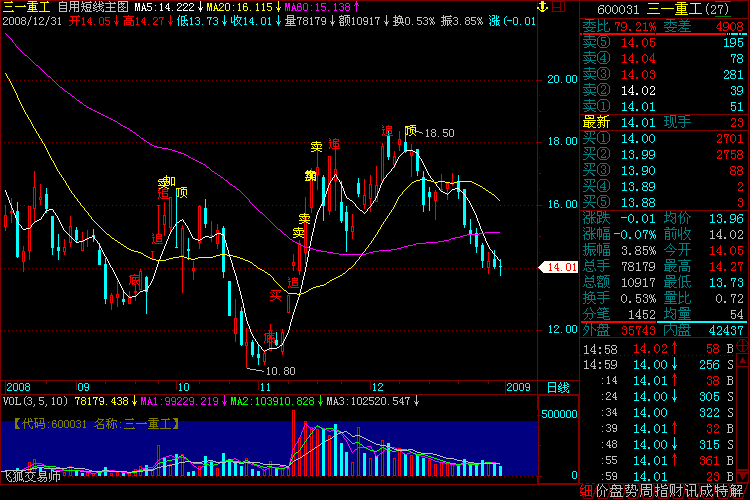Click the :24 tick row with 305 S
Screen dimensions: 750x500
(x=659, y=397)
